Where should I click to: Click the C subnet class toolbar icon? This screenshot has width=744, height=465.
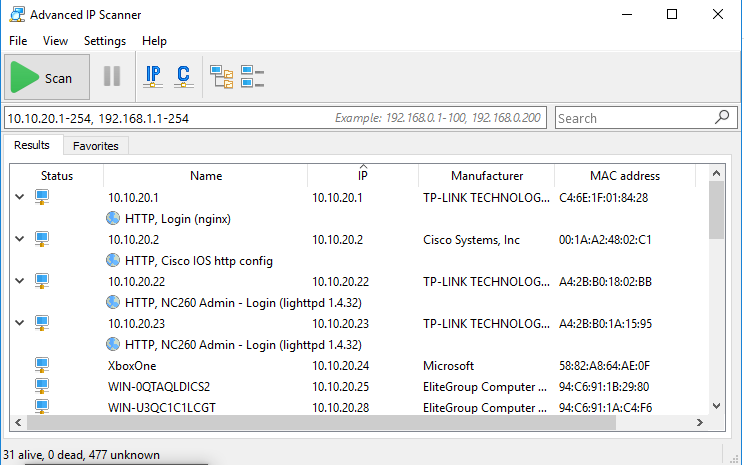[184, 76]
